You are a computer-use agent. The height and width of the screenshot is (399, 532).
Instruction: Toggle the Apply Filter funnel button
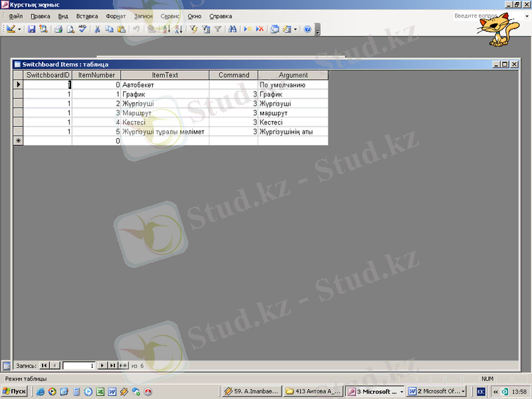pyautogui.click(x=217, y=29)
